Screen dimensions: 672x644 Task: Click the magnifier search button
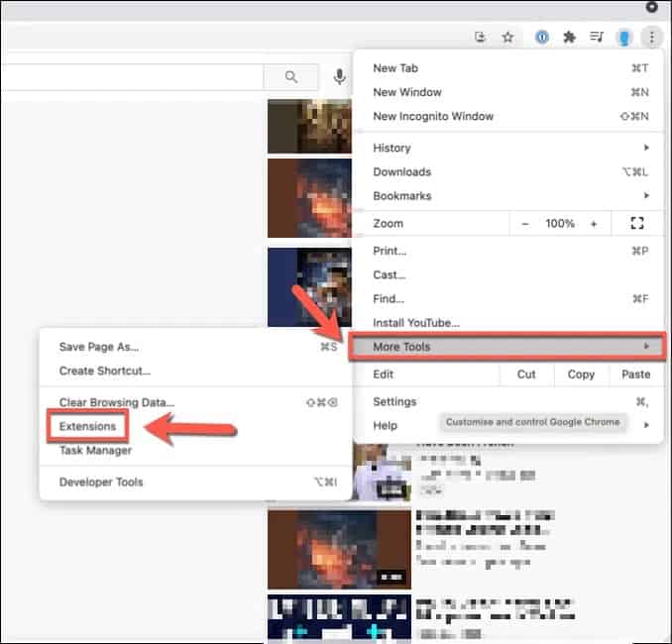point(291,77)
